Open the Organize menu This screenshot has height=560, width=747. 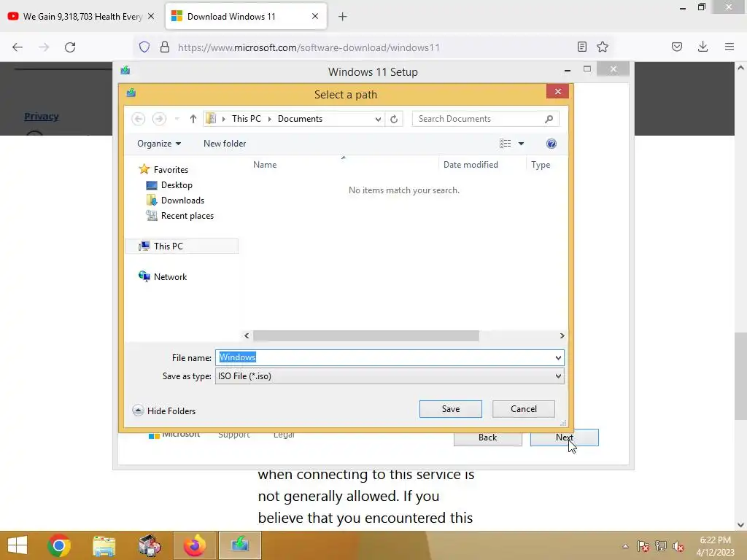click(158, 144)
